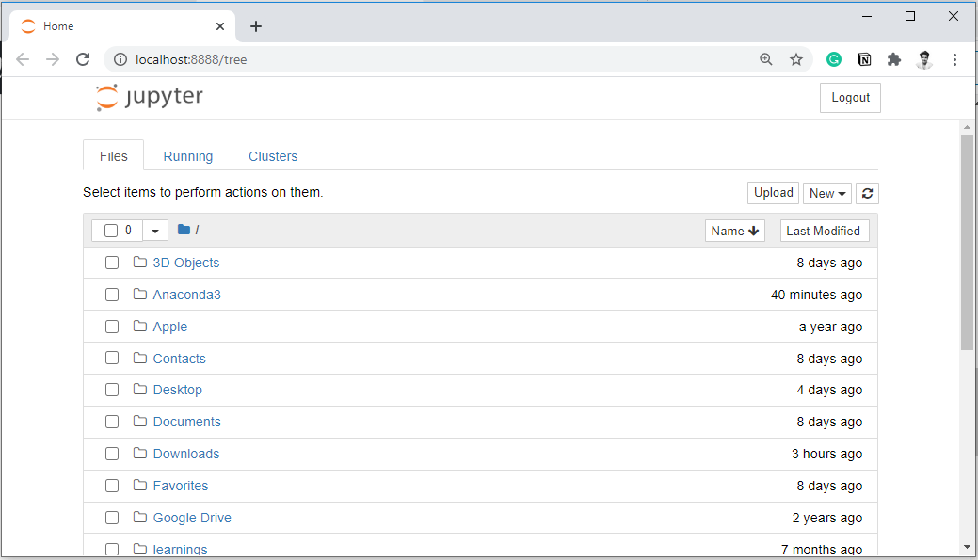Open the Google Drive folder link

(192, 518)
